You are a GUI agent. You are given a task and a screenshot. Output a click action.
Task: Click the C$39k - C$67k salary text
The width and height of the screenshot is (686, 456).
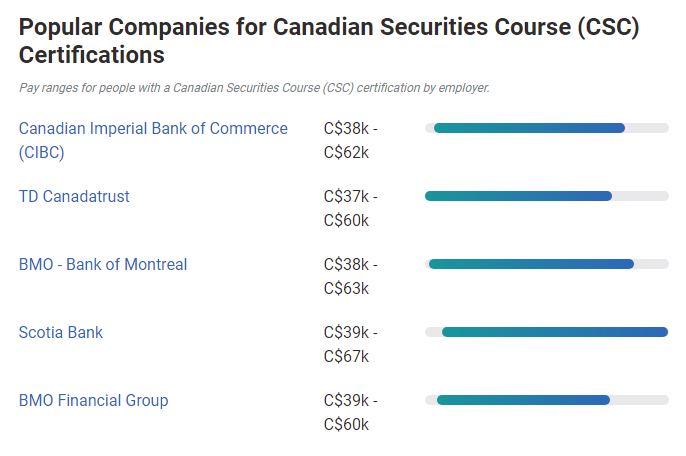coord(350,344)
